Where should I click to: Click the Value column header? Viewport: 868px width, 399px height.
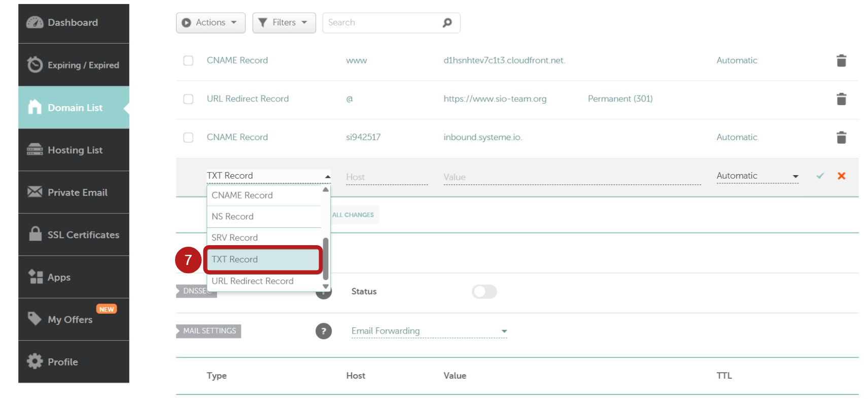tap(455, 376)
